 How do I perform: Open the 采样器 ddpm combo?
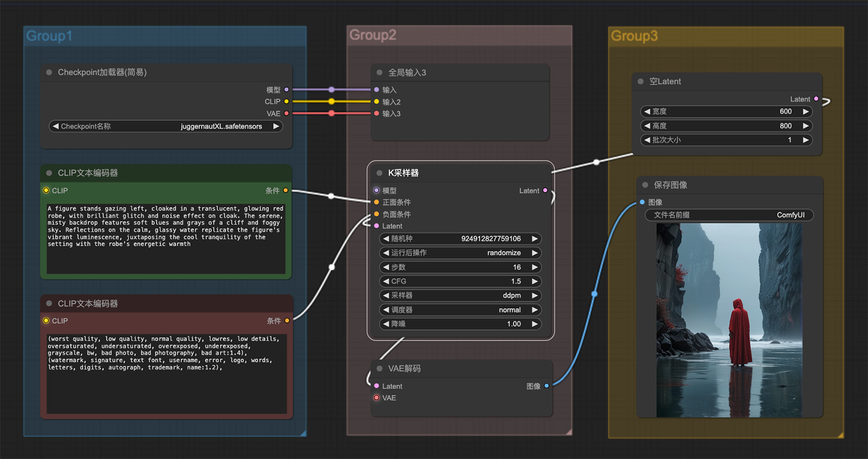pyautogui.click(x=461, y=295)
